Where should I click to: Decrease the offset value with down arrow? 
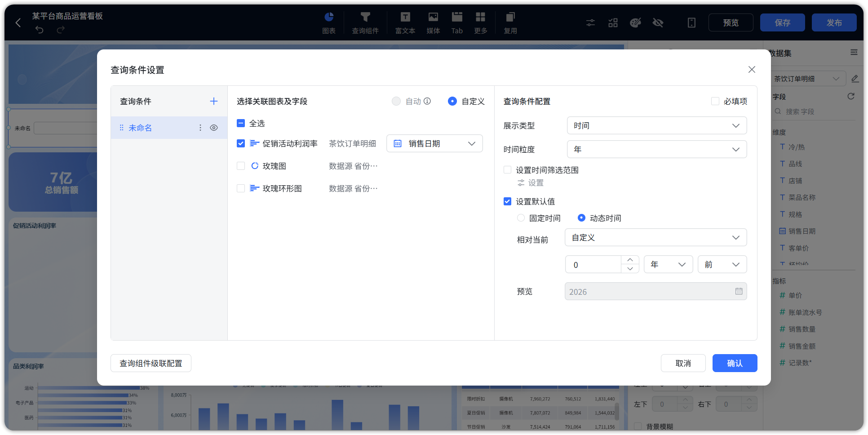[x=630, y=269]
